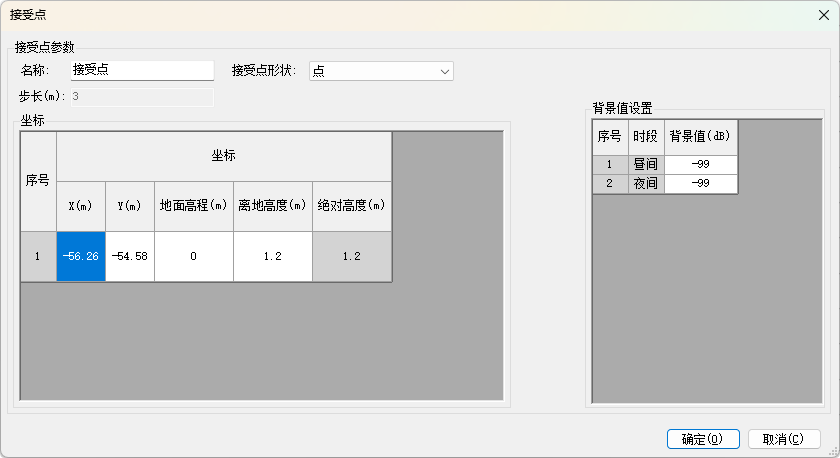Click the 背景值(dB) column header

701,137
